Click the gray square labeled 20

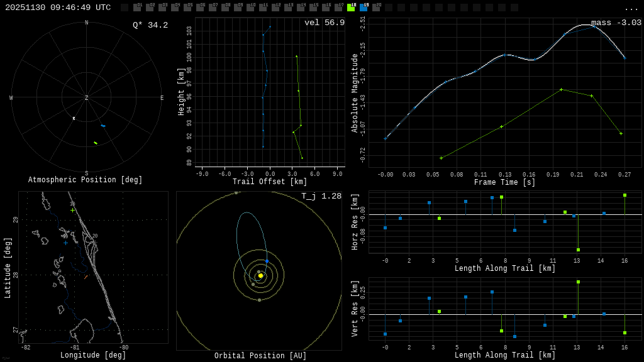(376, 8)
